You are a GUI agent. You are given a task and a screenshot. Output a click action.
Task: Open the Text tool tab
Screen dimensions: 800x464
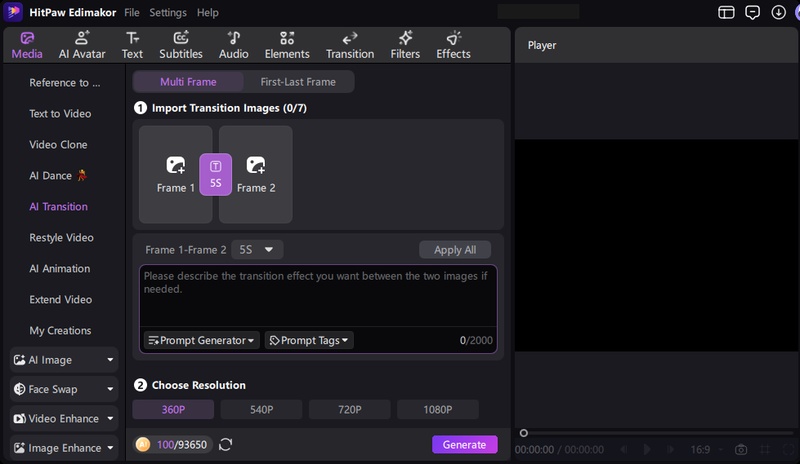(132, 45)
